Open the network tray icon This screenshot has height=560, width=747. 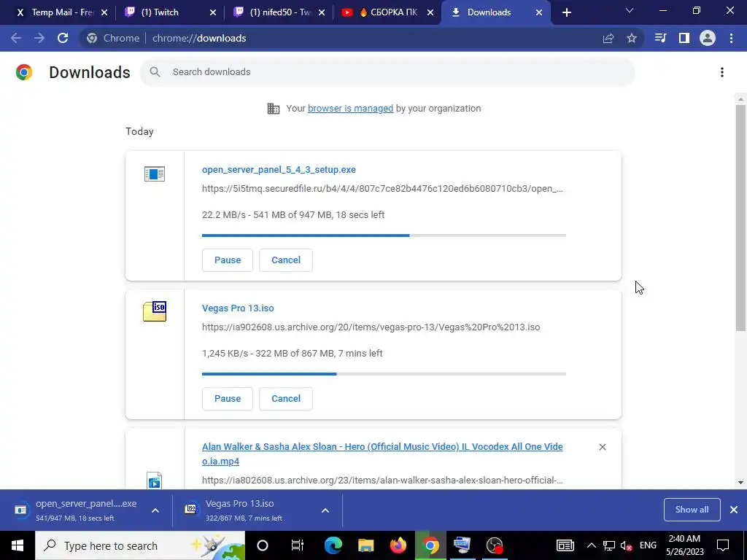pyautogui.click(x=609, y=545)
